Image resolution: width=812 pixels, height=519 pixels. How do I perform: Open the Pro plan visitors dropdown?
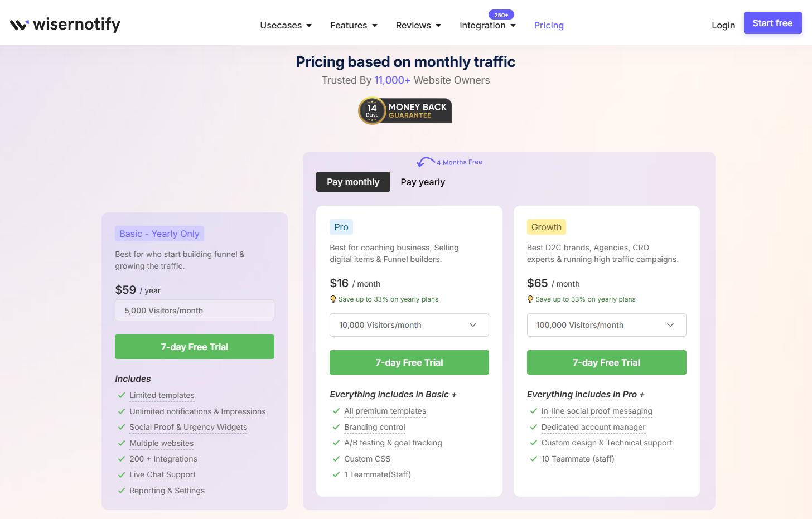(409, 325)
